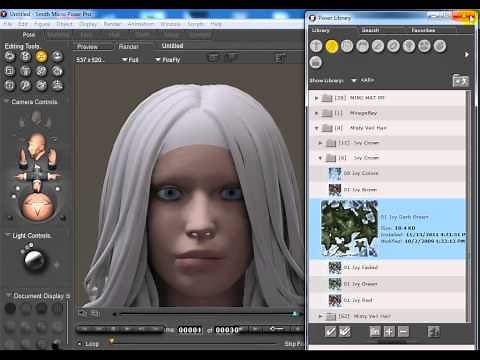Switch to the document Render tab
The height and width of the screenshot is (360, 480).
tap(129, 47)
